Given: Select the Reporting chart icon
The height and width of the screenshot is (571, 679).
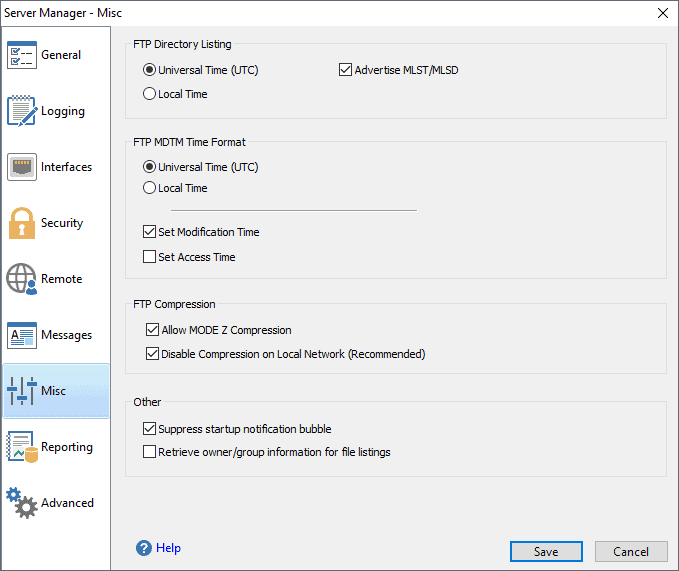Looking at the screenshot, I should coord(22,447).
